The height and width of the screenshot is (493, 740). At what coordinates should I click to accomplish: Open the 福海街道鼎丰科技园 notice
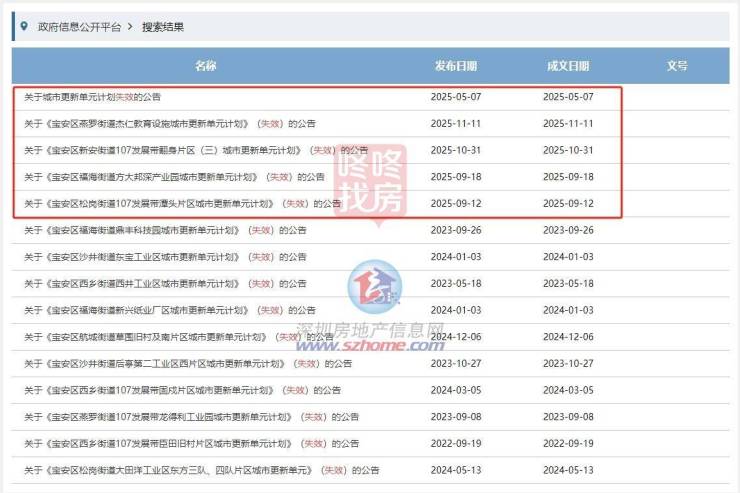coord(165,230)
